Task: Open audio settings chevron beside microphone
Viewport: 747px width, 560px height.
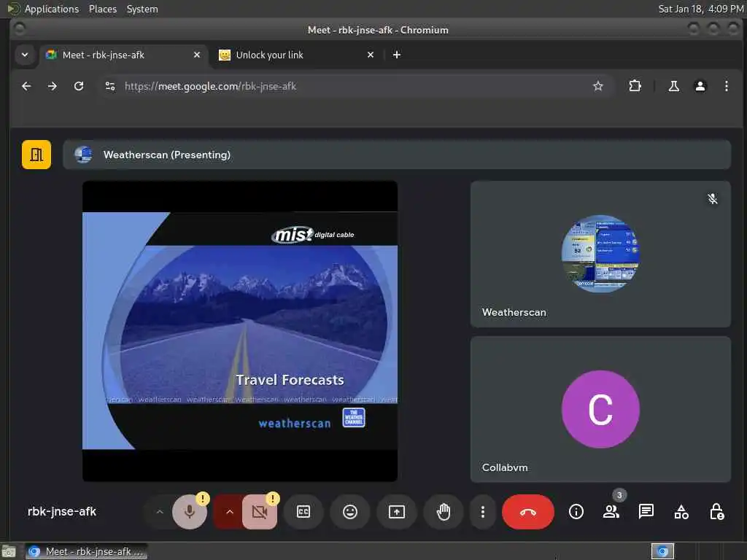Action: click(x=160, y=512)
